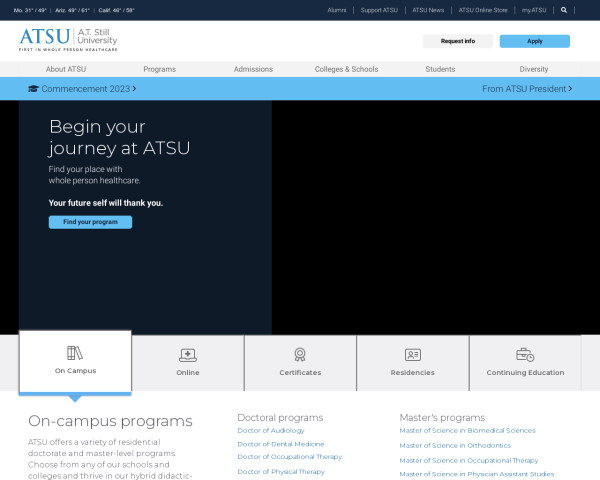
Task: Select the Certificates ribbon icon
Action: (x=300, y=355)
